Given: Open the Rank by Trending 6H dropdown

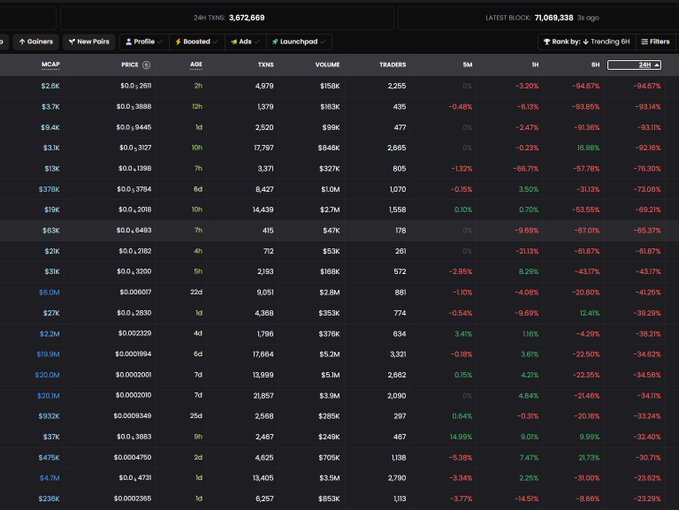Looking at the screenshot, I should pos(587,42).
